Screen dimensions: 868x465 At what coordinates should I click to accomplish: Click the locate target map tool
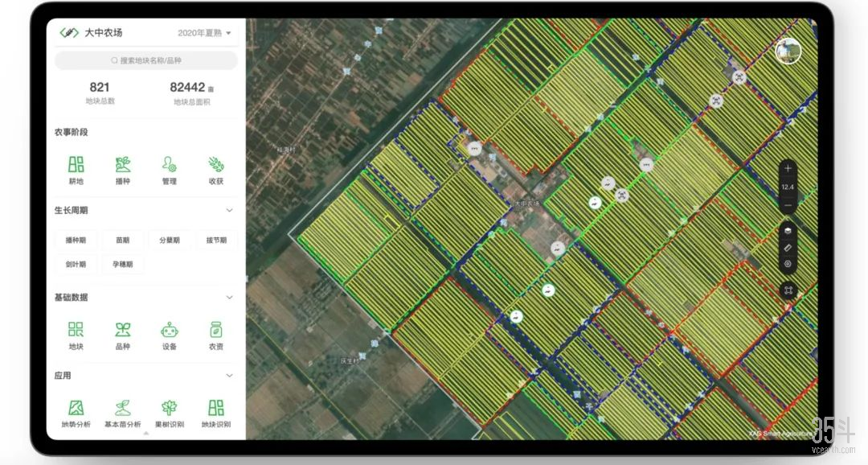(788, 264)
